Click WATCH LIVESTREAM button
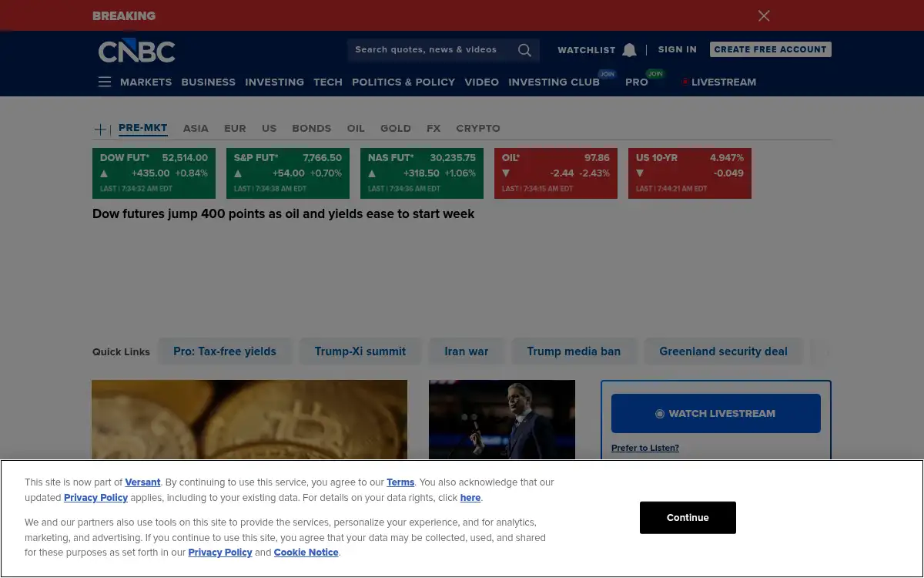The width and height of the screenshot is (924, 578). 716,414
